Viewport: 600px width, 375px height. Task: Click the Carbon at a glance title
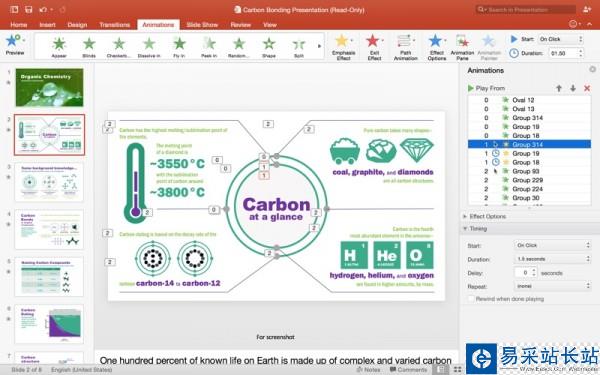276,209
